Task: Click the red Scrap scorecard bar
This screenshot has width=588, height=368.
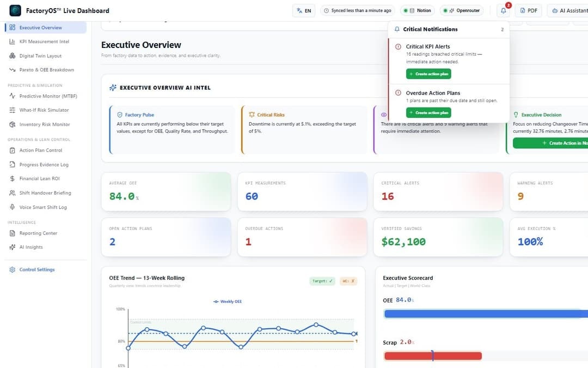Action: [433, 355]
